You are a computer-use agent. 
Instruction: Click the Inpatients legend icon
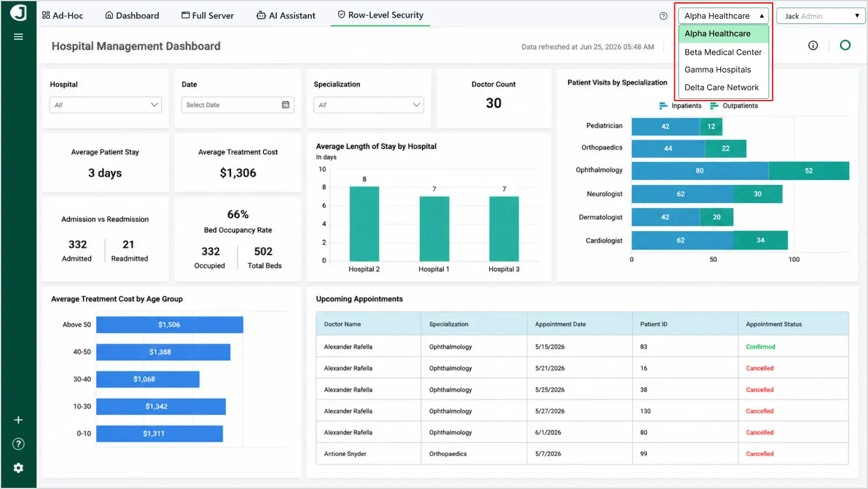point(663,106)
